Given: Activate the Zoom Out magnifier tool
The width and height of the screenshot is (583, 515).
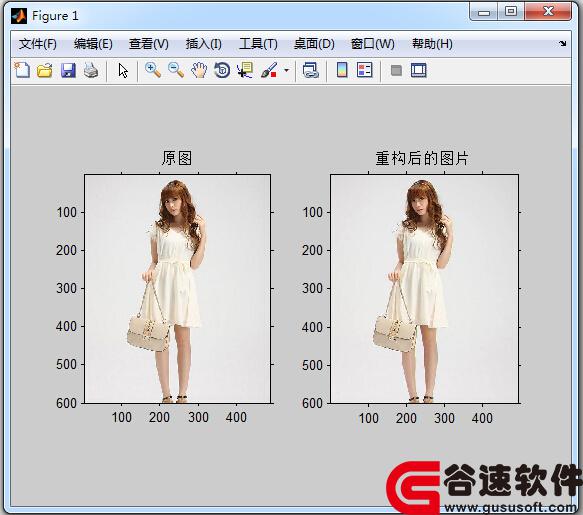Looking at the screenshot, I should [x=175, y=70].
